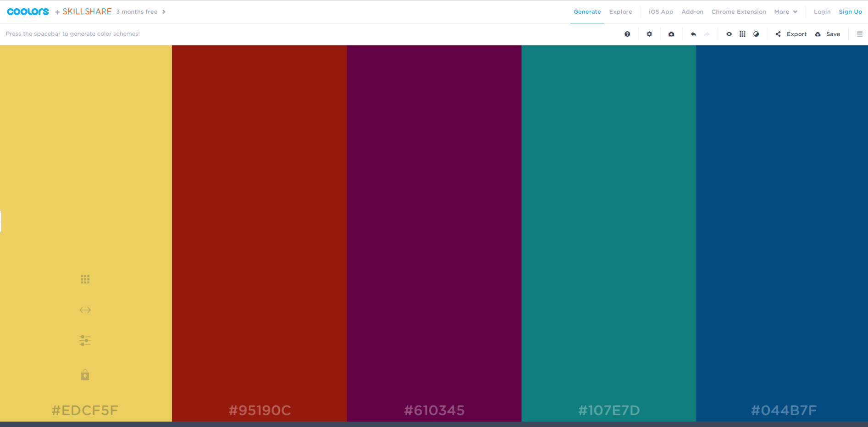
Task: Switch to the Generate tab
Action: (587, 12)
